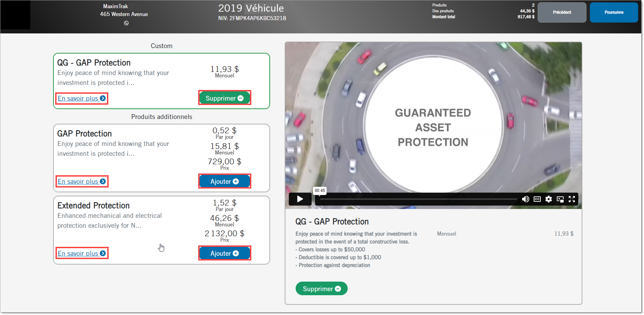Click the 11,93 $ amount in details panel

point(564,234)
